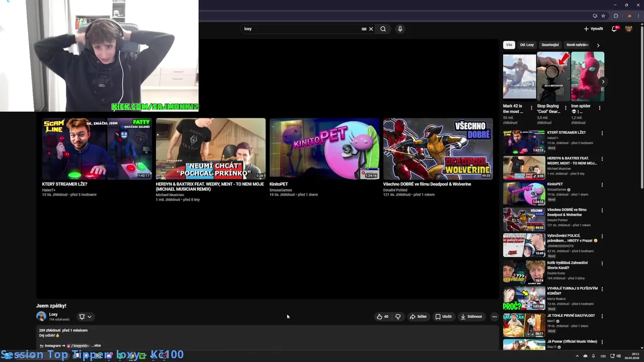Show more filter chips with right arrow

point(598,45)
